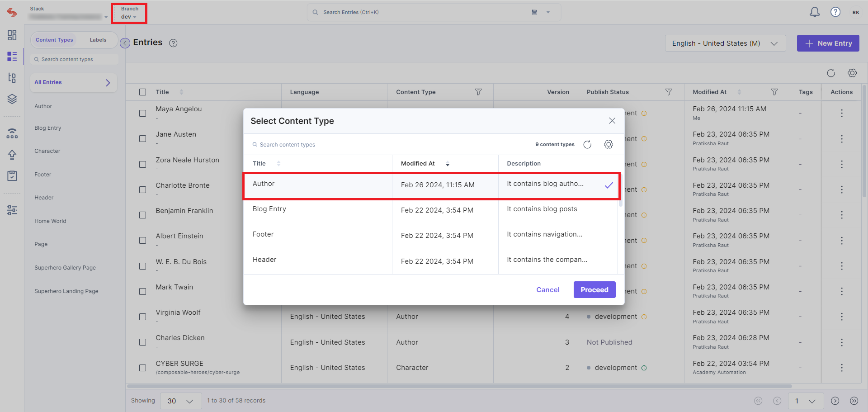Viewport: 868px width, 412px height.
Task: Refresh the content types list in dialog
Action: click(587, 145)
